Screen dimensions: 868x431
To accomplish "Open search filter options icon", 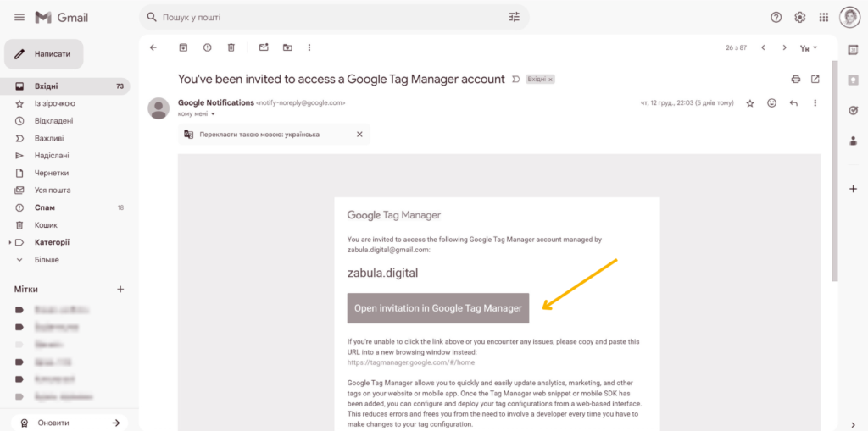I will coord(515,17).
